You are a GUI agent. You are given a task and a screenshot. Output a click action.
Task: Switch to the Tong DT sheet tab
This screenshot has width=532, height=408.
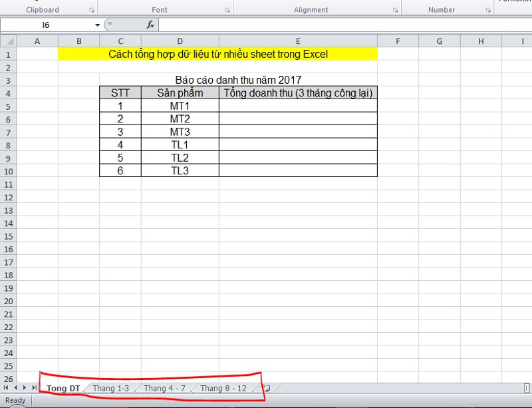click(x=63, y=388)
